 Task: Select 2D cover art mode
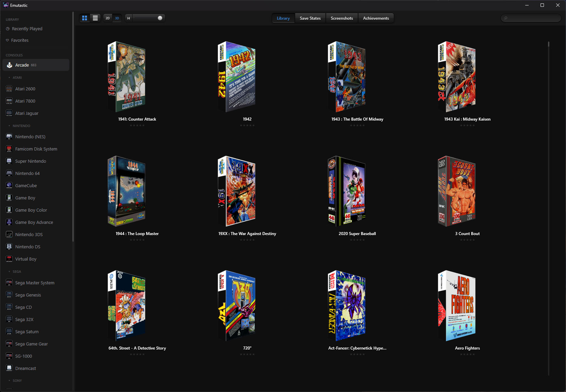pyautogui.click(x=108, y=18)
